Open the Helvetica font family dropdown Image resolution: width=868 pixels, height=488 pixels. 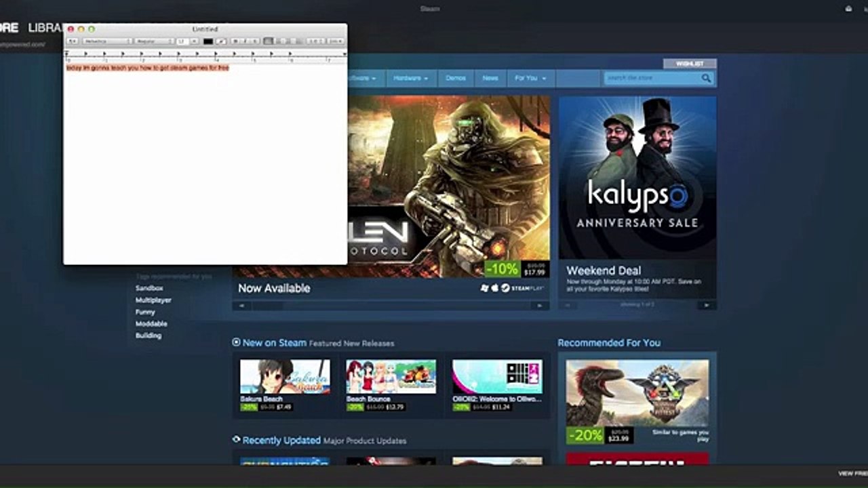point(107,41)
